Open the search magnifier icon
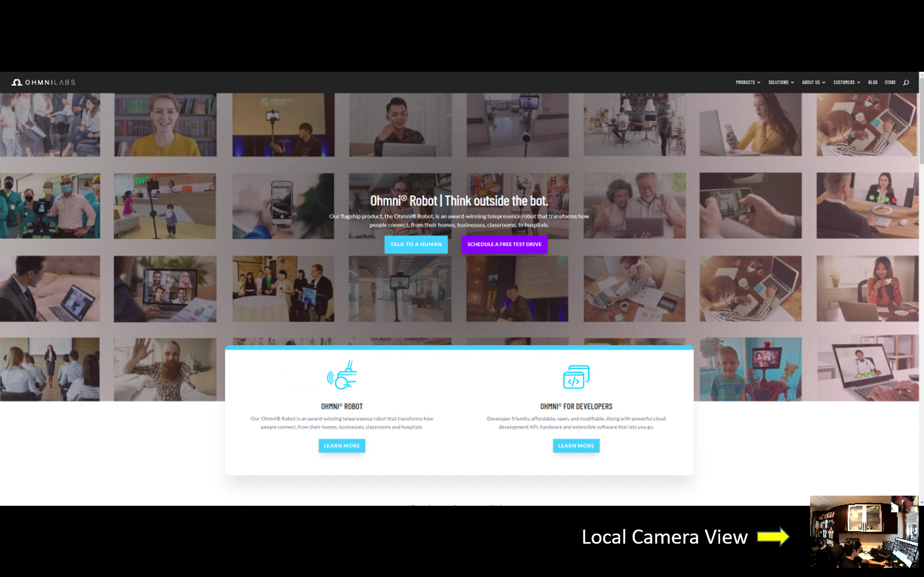 pos(906,82)
